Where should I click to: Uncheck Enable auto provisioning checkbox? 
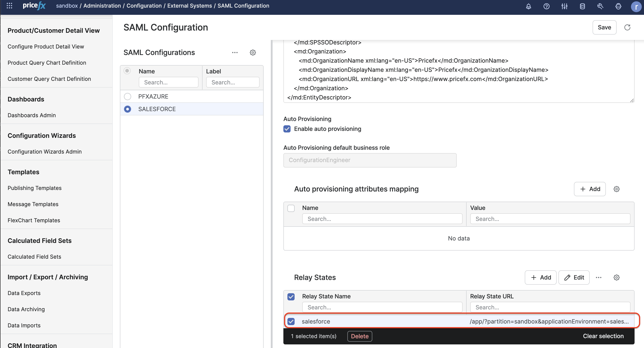pyautogui.click(x=287, y=129)
